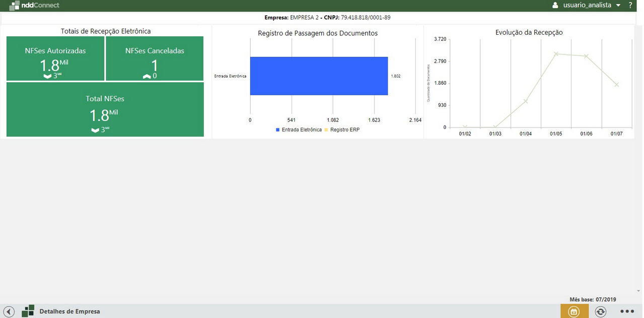Open the NFSes Autorizadas tile
644x318 pixels.
[55, 58]
